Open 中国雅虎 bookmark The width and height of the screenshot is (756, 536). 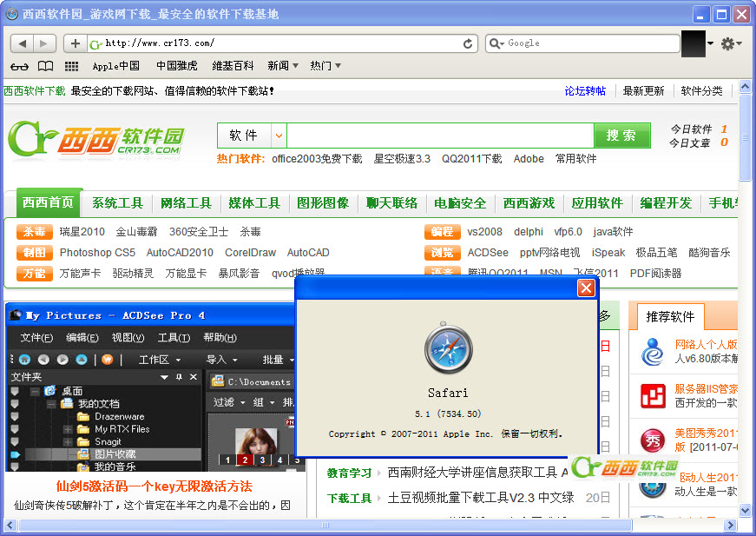click(177, 66)
